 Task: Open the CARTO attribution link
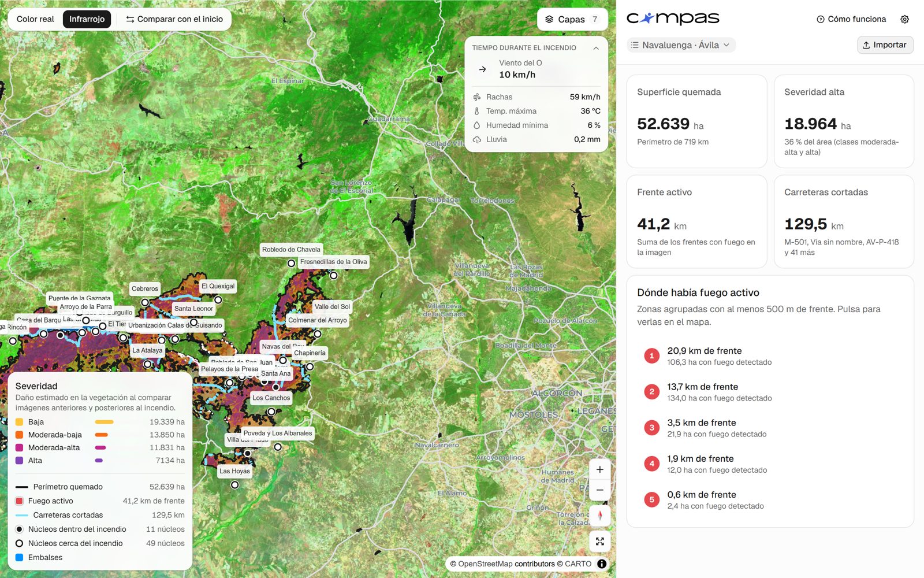point(578,564)
